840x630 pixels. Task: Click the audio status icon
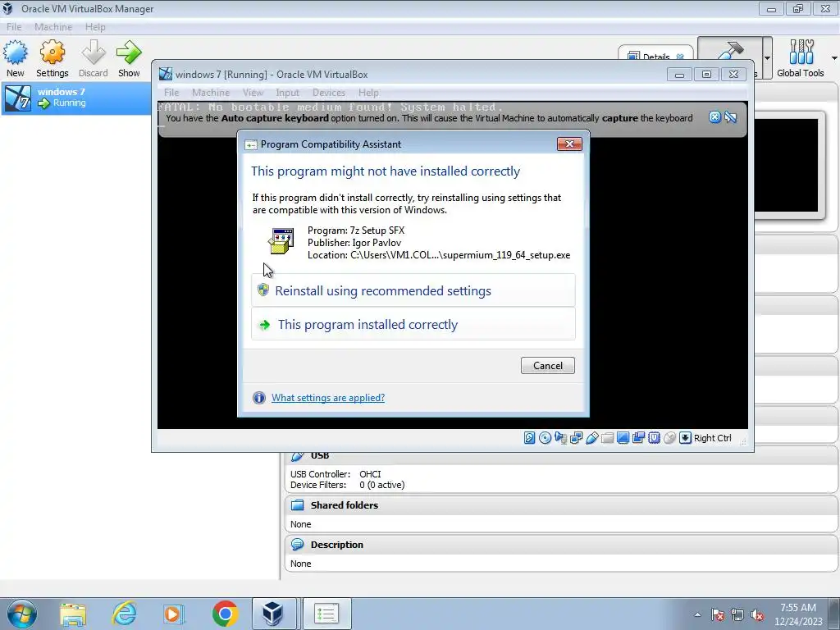click(560, 438)
